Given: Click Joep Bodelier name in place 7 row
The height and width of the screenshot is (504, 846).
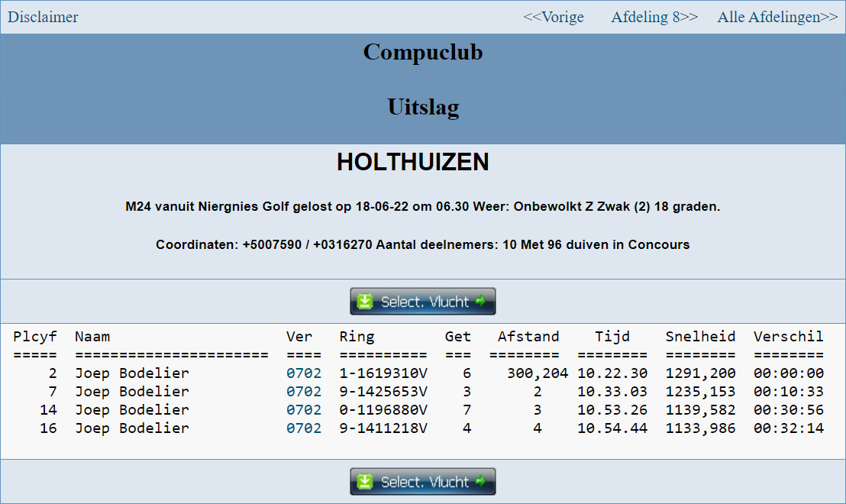Looking at the screenshot, I should point(132,391).
